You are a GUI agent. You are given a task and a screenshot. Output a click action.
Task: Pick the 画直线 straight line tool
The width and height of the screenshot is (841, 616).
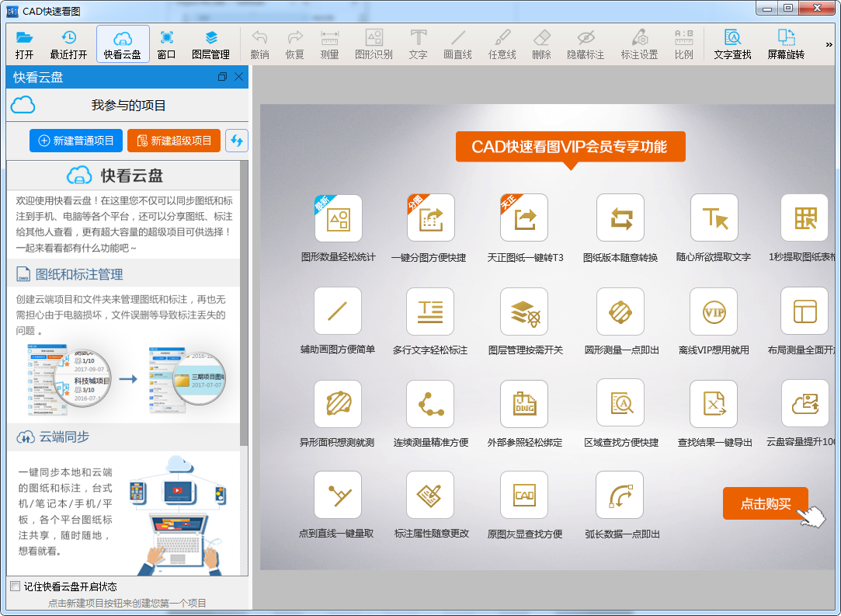click(x=457, y=44)
